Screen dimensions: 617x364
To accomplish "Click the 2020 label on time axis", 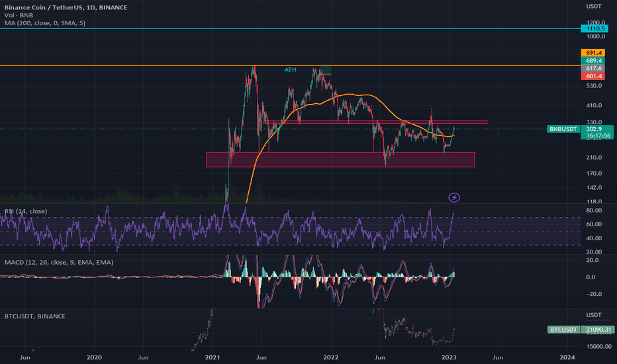I will pos(94,357).
